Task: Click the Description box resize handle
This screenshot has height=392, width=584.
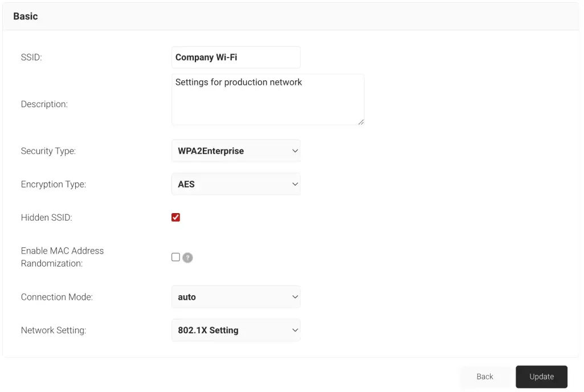Action: point(361,121)
